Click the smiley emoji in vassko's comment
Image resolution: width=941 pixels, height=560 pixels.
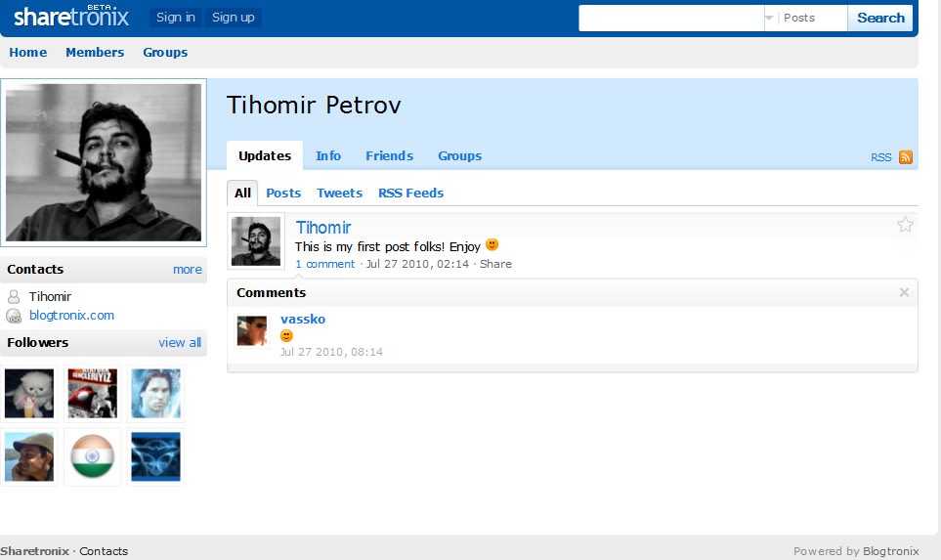[x=287, y=335]
